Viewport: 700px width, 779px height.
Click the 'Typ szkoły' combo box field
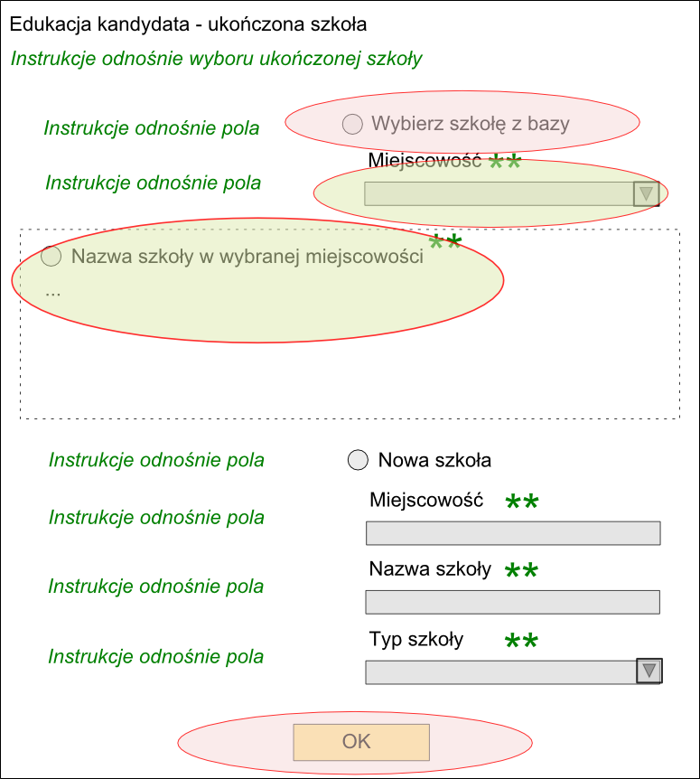point(514,672)
